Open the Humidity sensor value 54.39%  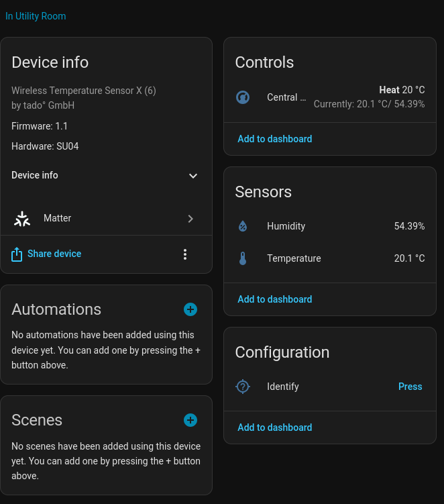pyautogui.click(x=409, y=227)
